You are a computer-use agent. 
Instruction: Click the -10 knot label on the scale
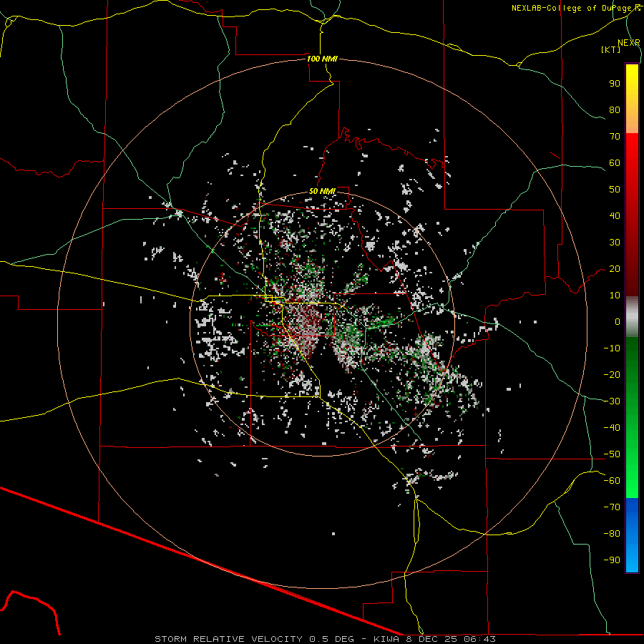(612, 348)
